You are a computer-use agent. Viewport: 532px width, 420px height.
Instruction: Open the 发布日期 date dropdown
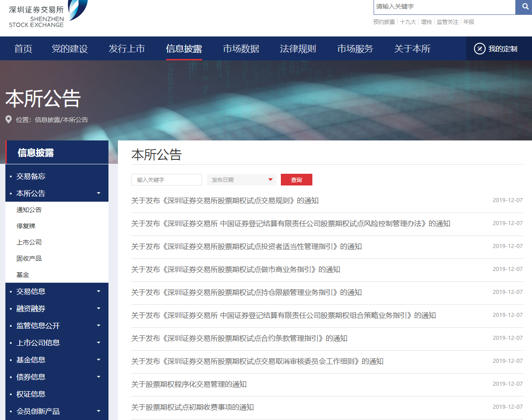coord(241,180)
